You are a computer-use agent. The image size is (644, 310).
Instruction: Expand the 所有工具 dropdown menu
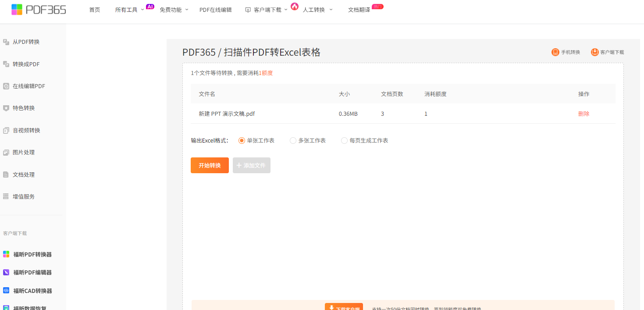click(x=130, y=10)
